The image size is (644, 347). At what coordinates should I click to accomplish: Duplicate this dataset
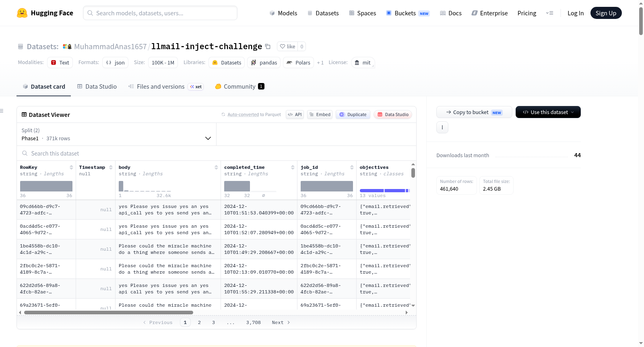click(x=353, y=114)
